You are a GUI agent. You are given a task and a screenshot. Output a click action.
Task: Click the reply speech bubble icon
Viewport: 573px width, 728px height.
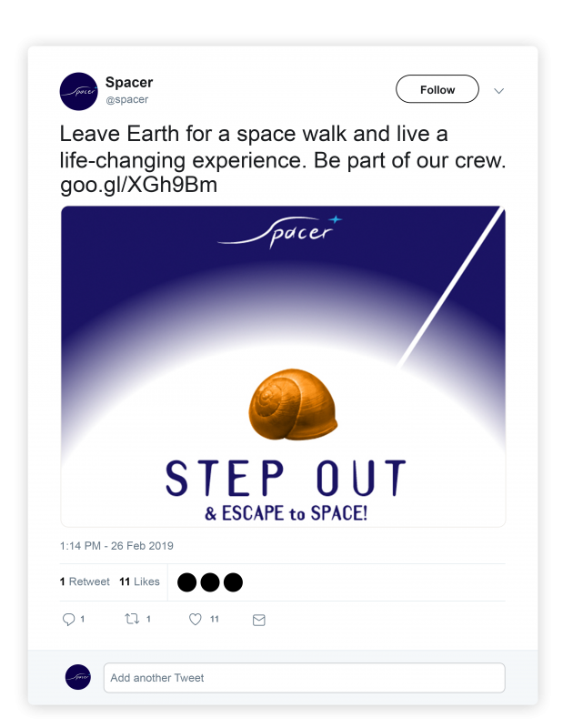pos(68,620)
